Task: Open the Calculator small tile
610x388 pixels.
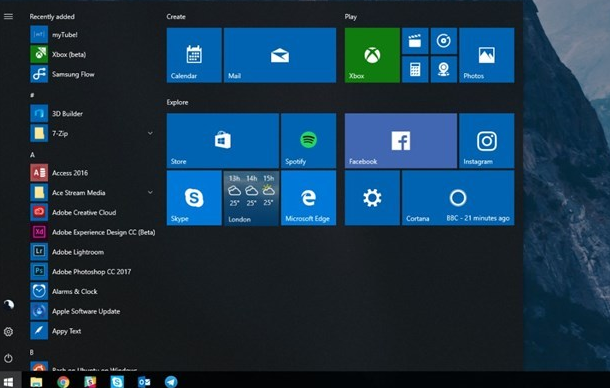Action: click(415, 69)
